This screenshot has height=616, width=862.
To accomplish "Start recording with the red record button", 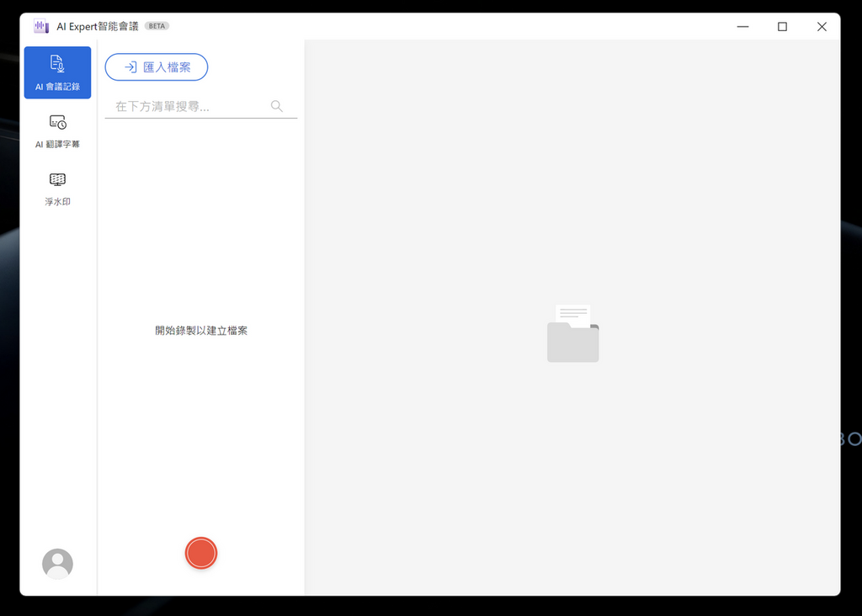I will 201,553.
